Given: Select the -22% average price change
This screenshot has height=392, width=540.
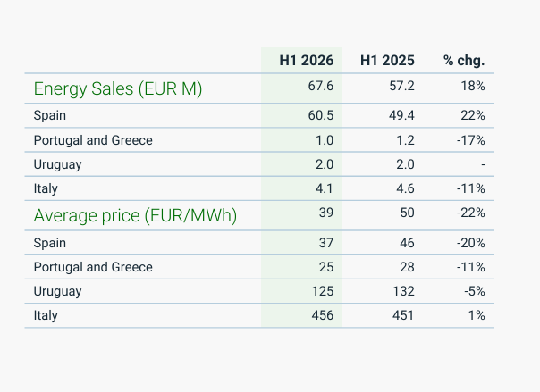Looking at the screenshot, I should [471, 213].
